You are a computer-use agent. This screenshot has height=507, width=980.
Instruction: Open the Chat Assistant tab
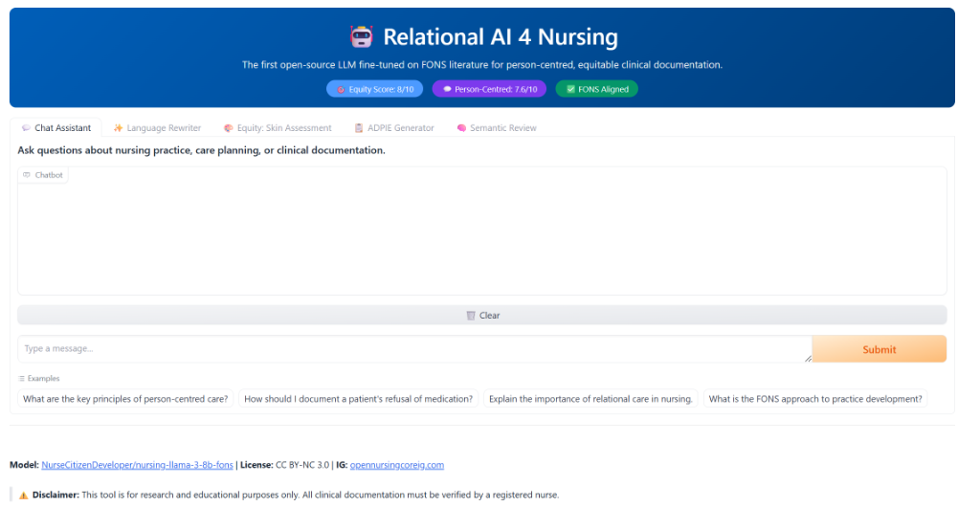click(56, 128)
